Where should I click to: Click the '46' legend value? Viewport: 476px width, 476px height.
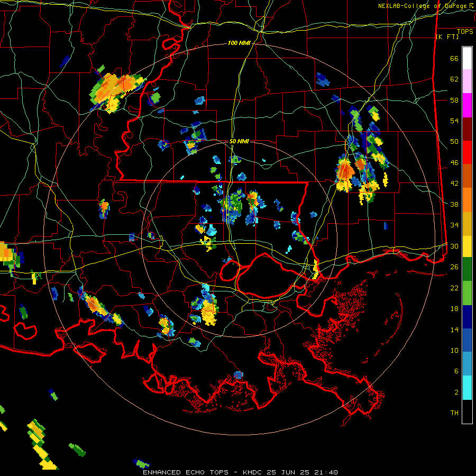454,163
